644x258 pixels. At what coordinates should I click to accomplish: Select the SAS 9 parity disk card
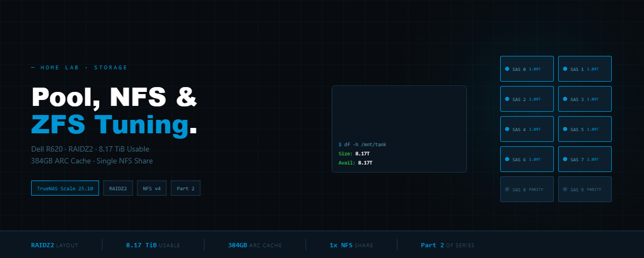click(585, 189)
